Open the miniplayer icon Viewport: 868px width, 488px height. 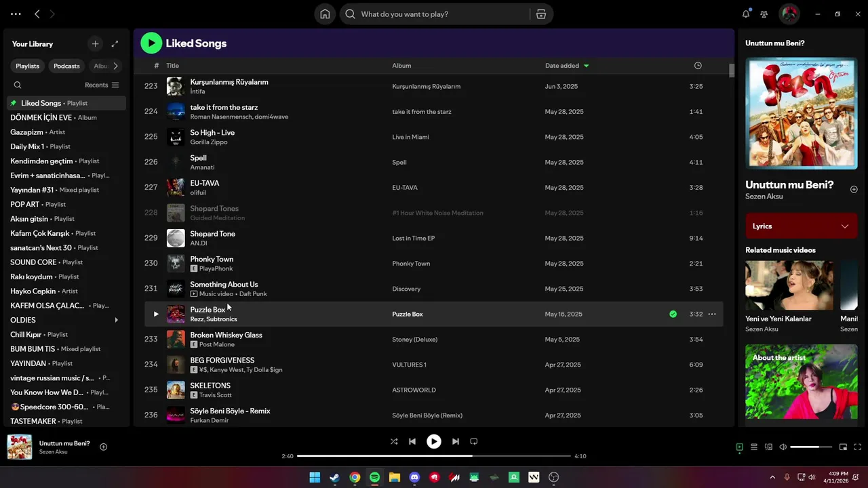click(843, 447)
